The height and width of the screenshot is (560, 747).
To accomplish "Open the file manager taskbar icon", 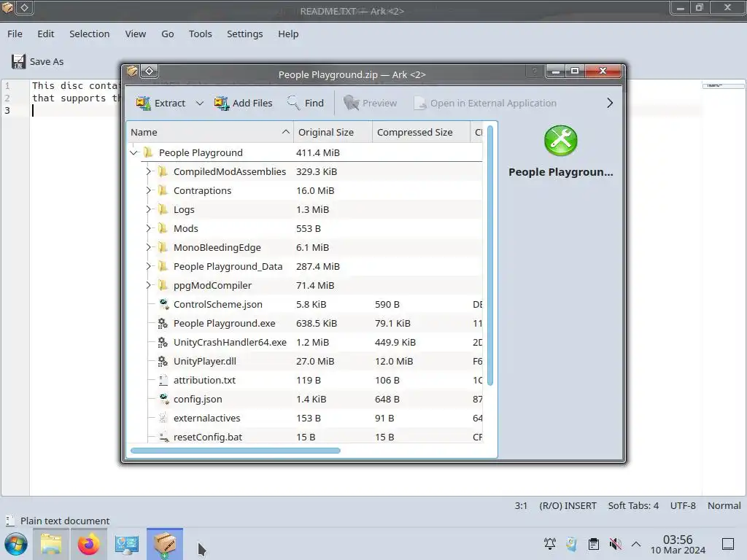I will point(51,544).
